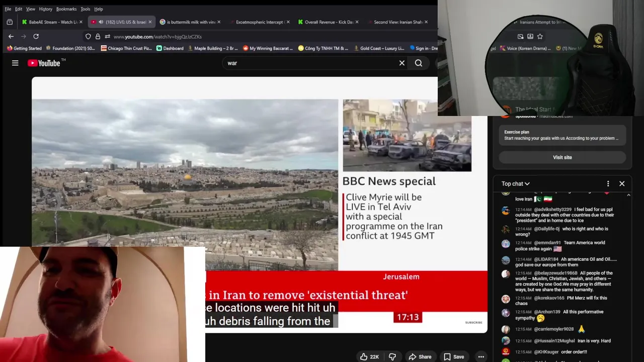This screenshot has width=644, height=362.
Task: Click username @carriemoyler9028 in chat
Action: click(x=553, y=329)
